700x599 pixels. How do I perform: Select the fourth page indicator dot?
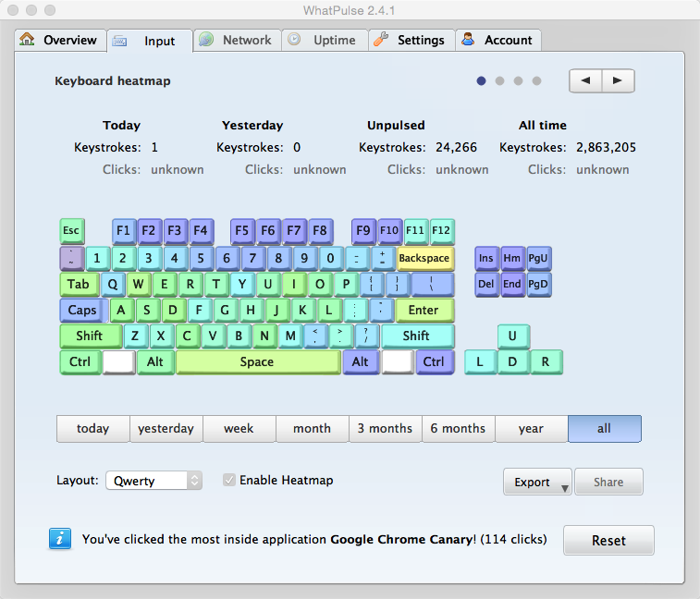coord(536,80)
